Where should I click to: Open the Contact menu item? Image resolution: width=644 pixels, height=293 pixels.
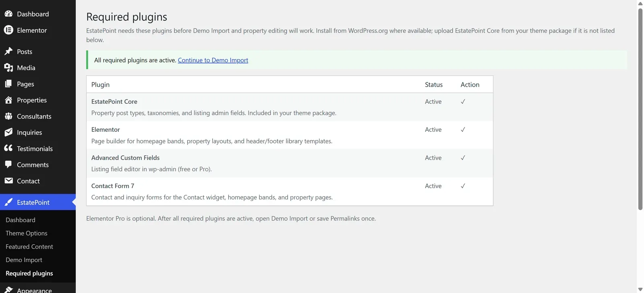38,181
